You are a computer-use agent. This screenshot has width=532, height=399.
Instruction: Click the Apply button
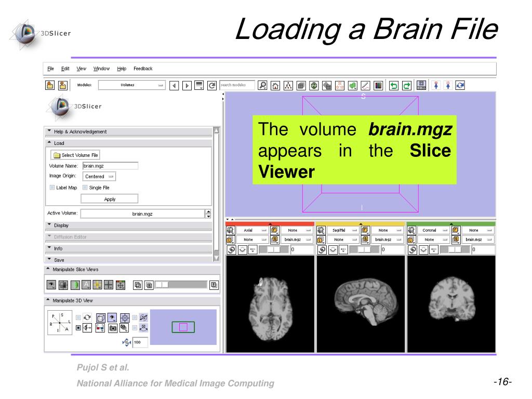click(109, 199)
